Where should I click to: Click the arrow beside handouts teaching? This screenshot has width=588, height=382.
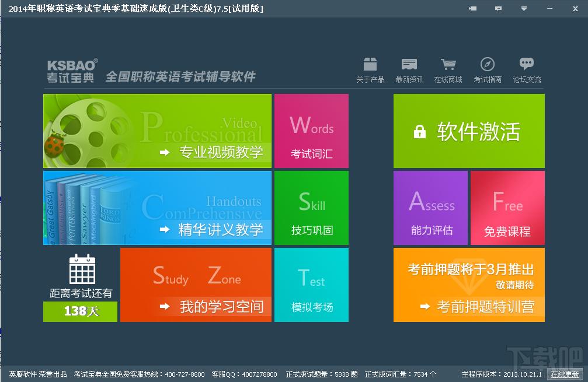click(x=165, y=229)
